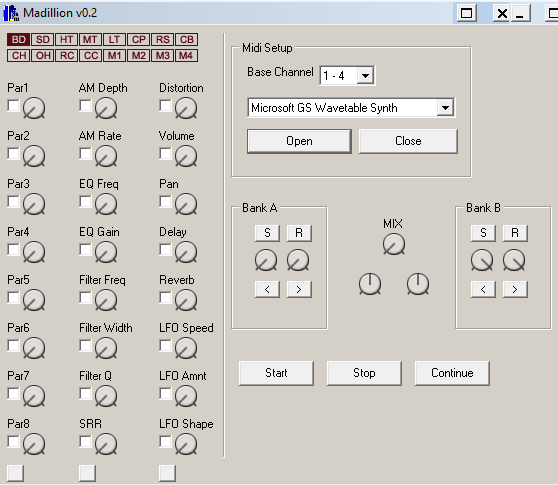Select the OH drum pad button

pos(42,56)
